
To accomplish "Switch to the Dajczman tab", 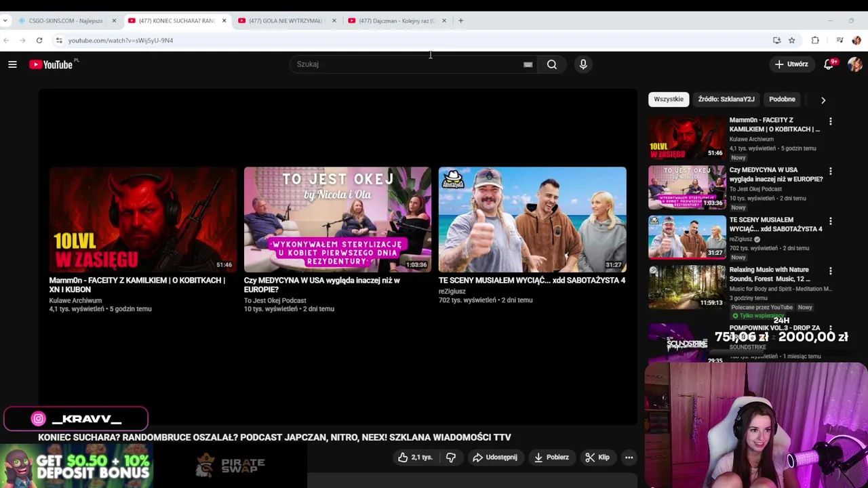I will coord(395,20).
